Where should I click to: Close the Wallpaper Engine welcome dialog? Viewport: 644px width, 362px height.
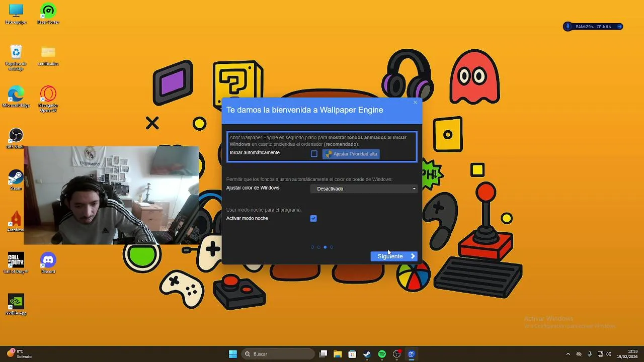(415, 103)
